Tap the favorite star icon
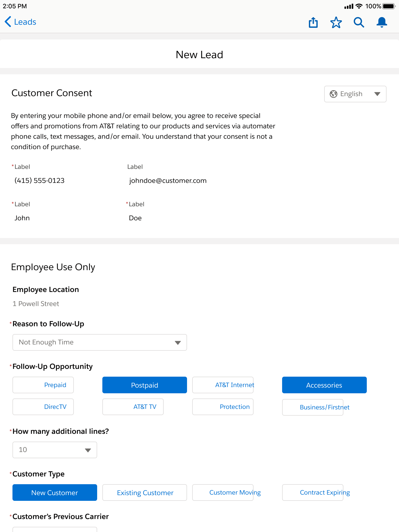 click(336, 22)
